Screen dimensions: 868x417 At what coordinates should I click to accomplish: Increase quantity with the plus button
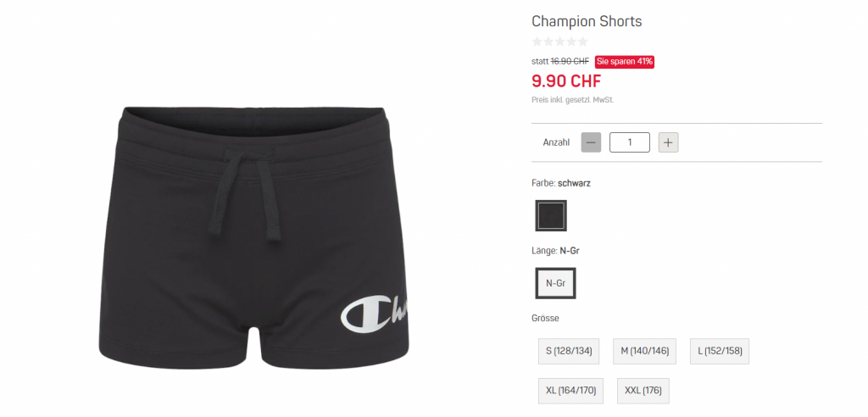click(x=668, y=142)
